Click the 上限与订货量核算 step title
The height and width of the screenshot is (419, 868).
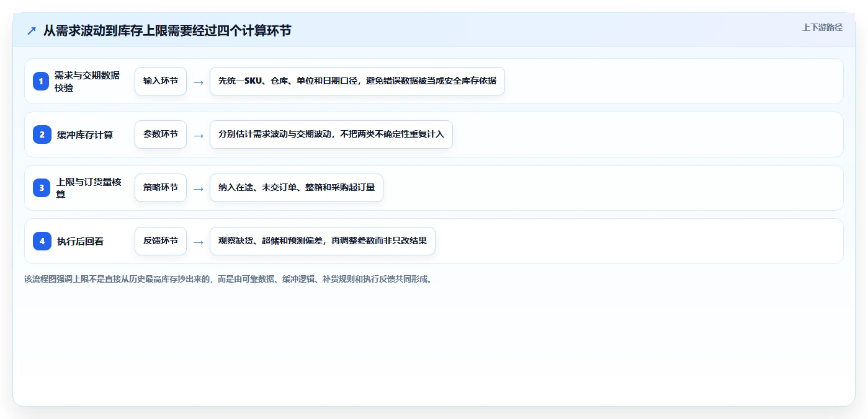89,188
